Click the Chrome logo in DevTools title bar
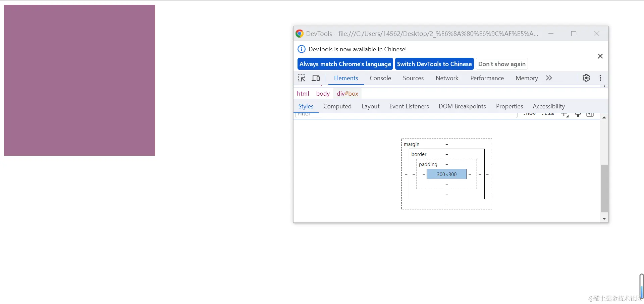Screen dimensions: 644x304 tap(300, 34)
